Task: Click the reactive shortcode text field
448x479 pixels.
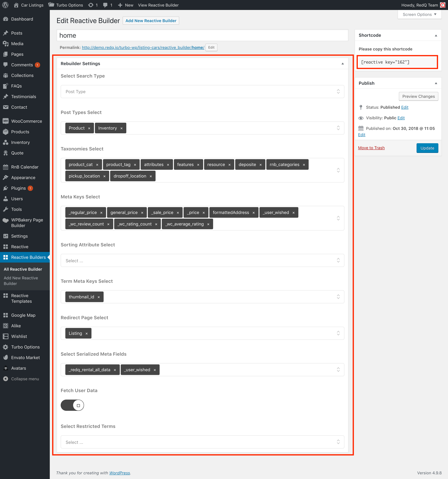Action: [397, 62]
